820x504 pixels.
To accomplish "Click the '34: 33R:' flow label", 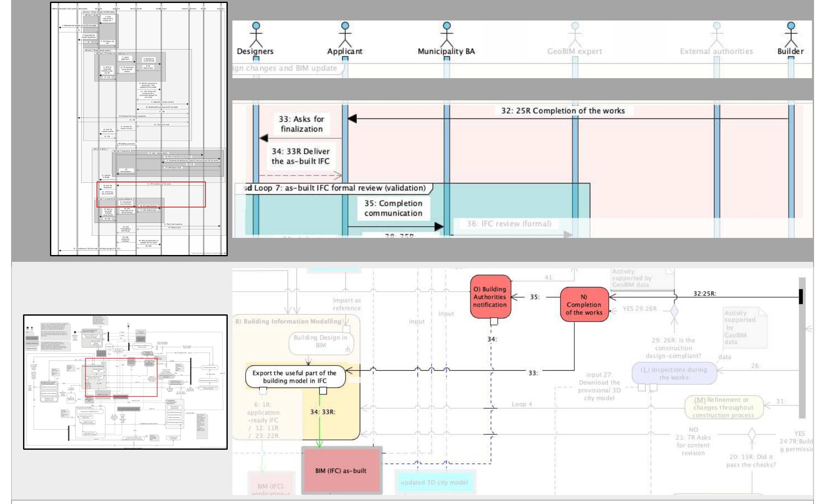I will (x=323, y=412).
